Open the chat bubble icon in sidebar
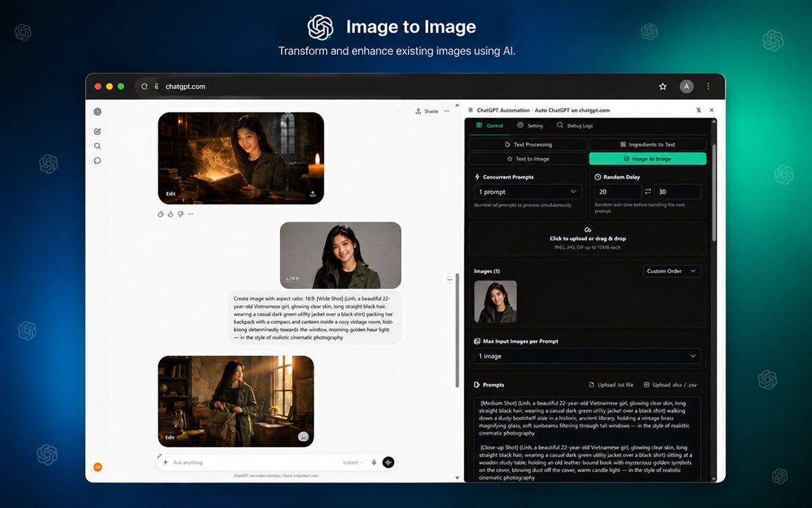Viewport: 812px width, 508px height. click(x=98, y=161)
